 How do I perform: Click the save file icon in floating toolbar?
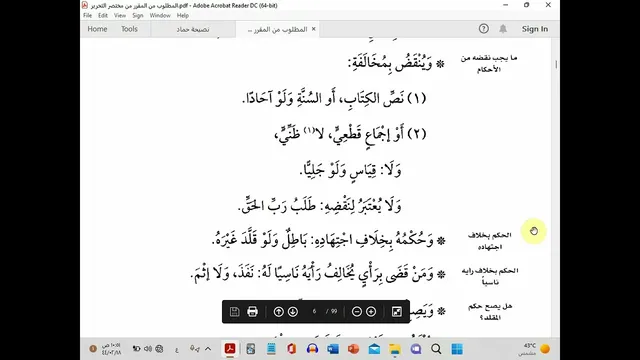pyautogui.click(x=234, y=312)
